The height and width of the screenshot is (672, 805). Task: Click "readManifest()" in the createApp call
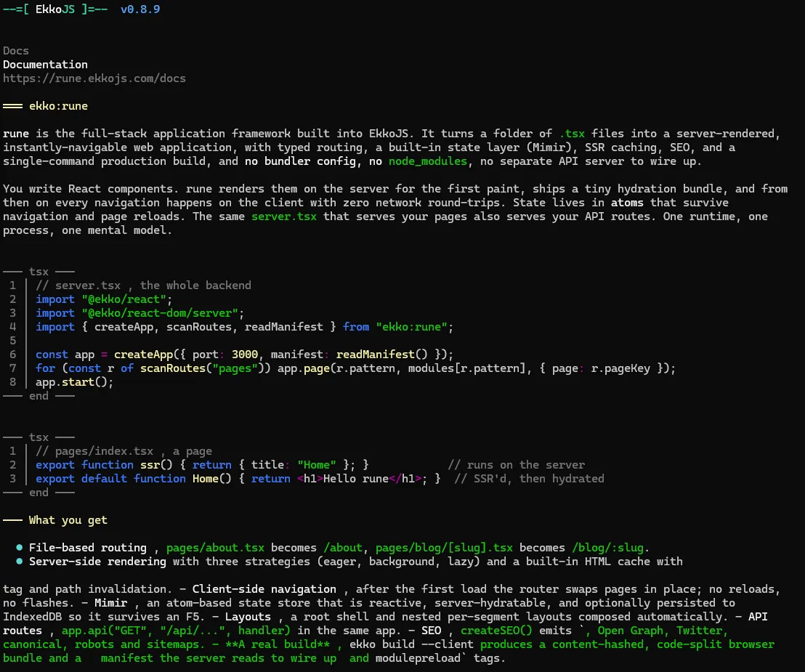coord(382,355)
